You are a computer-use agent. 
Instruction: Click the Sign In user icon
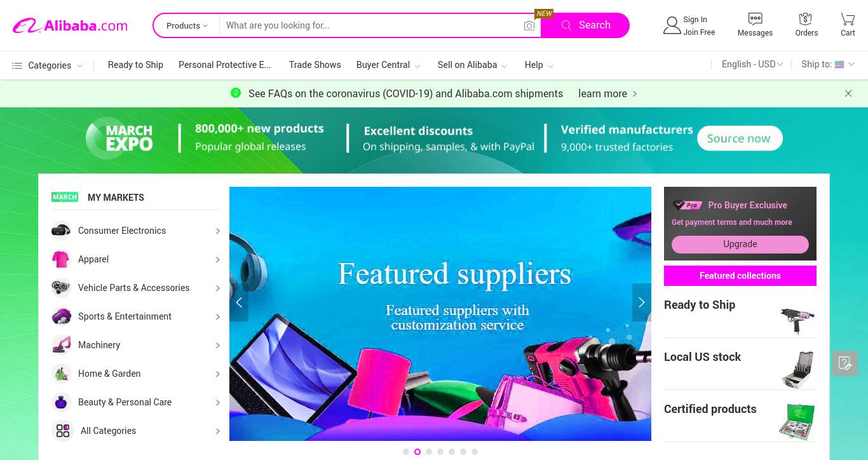672,25
